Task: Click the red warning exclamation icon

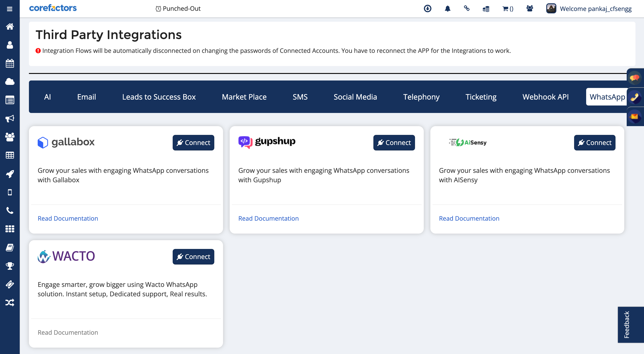Action: [x=38, y=51]
